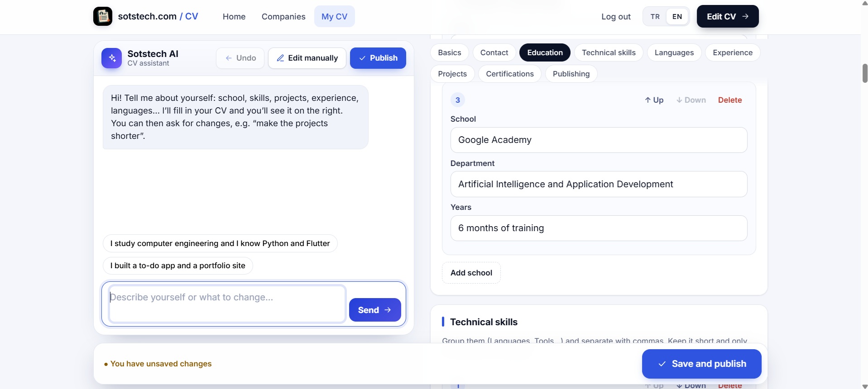Choose Edit manually
This screenshot has width=868, height=389.
pyautogui.click(x=307, y=58)
